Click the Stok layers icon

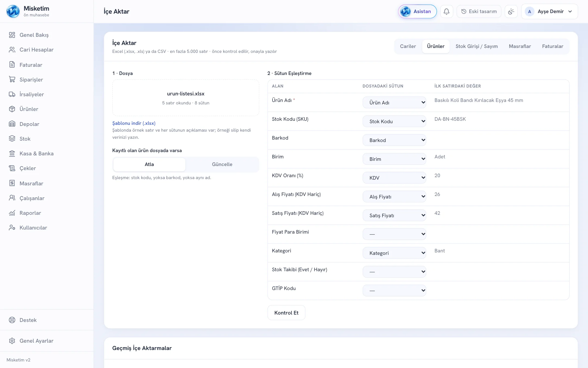(12, 138)
